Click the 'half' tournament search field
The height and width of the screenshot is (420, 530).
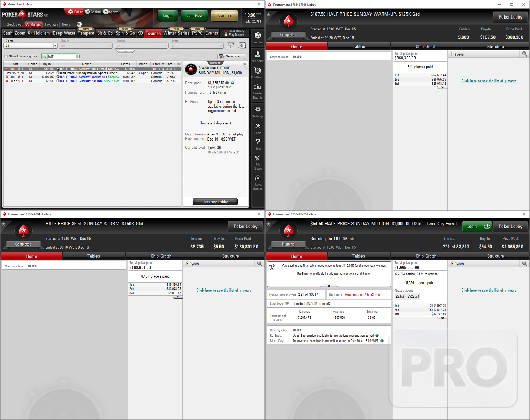click(x=61, y=56)
